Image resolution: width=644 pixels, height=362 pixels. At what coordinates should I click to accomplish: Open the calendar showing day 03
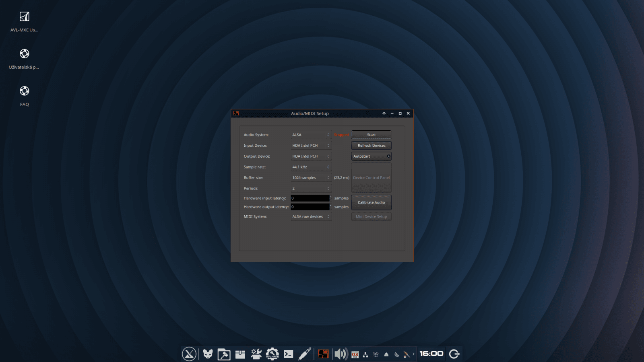click(x=355, y=354)
